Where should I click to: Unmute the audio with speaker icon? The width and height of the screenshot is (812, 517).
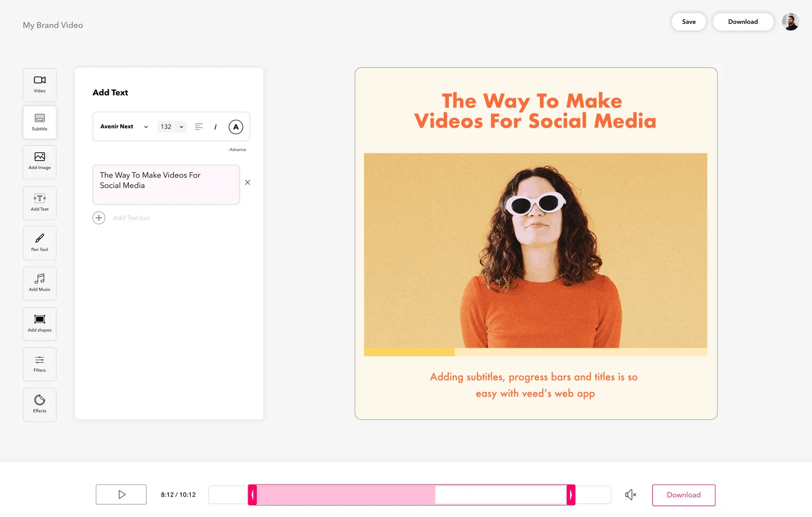[630, 495]
